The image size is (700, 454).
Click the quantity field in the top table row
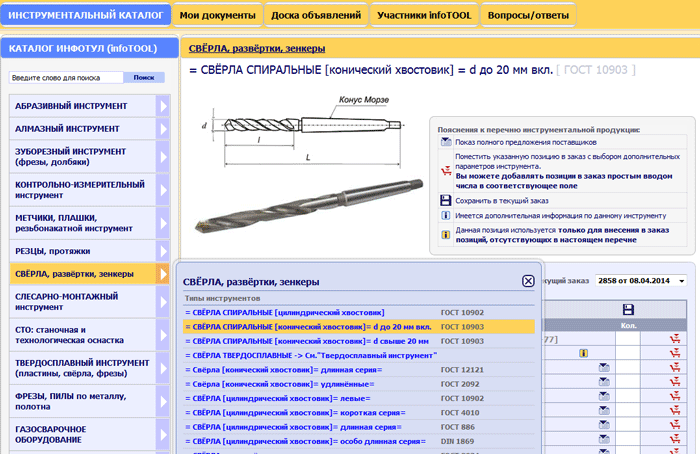click(628, 338)
